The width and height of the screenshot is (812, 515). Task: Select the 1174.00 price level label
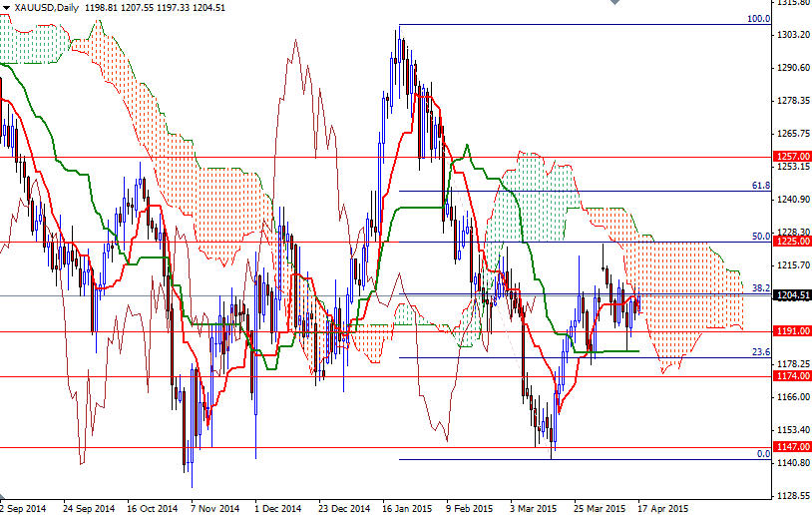792,376
